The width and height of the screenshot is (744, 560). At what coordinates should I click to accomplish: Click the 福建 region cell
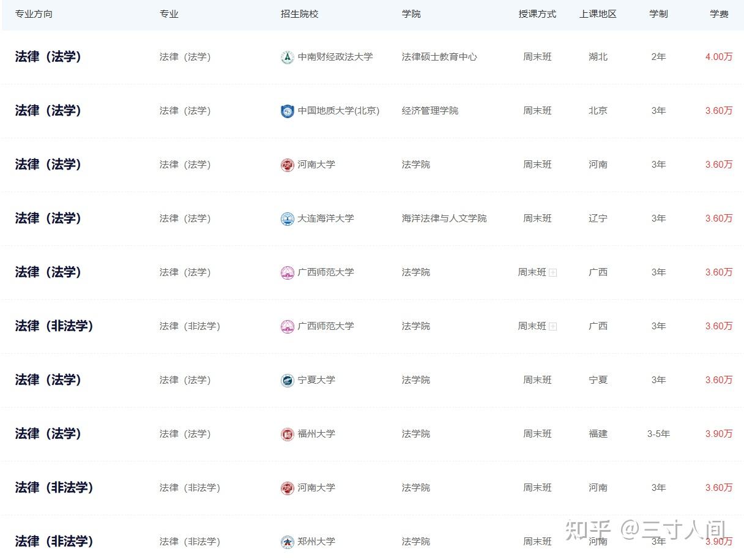tap(598, 434)
